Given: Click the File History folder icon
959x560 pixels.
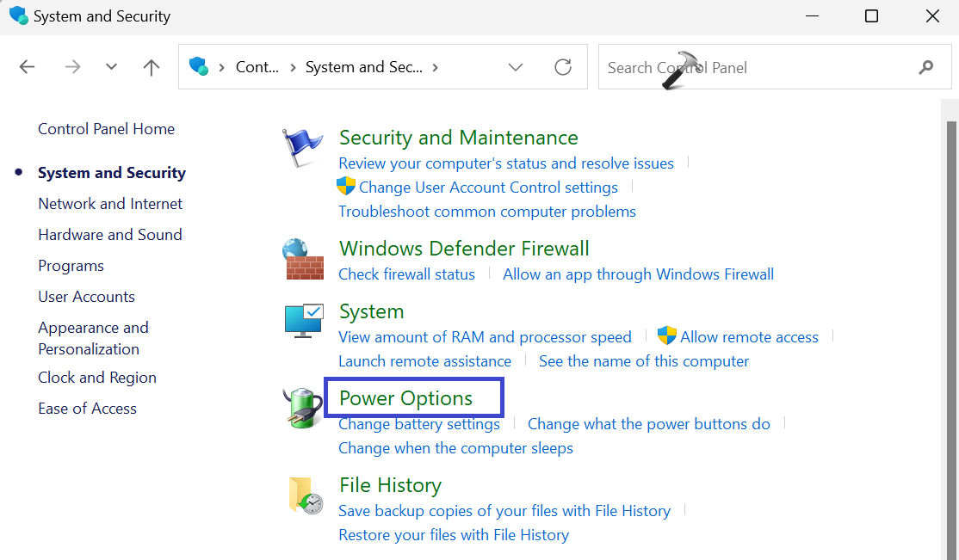Looking at the screenshot, I should tap(305, 495).
